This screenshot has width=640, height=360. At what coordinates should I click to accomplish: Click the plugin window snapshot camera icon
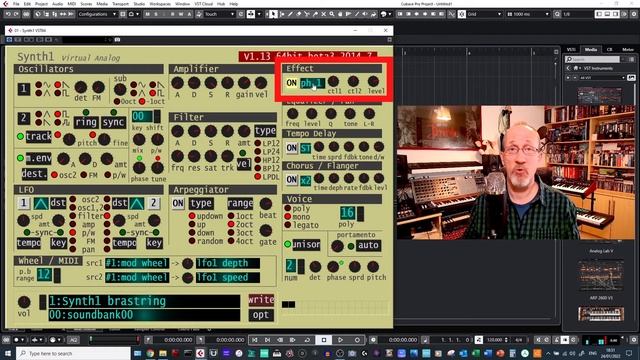click(x=117, y=40)
